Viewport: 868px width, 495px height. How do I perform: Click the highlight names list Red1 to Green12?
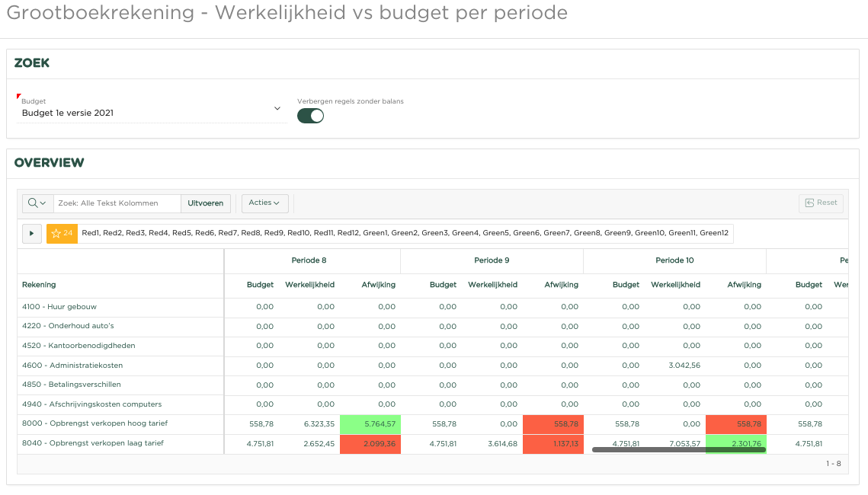click(405, 233)
